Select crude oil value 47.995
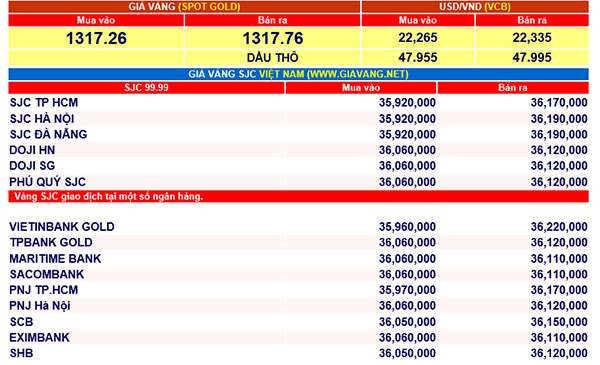Screen dimensions: 600x365 pyautogui.click(x=532, y=57)
